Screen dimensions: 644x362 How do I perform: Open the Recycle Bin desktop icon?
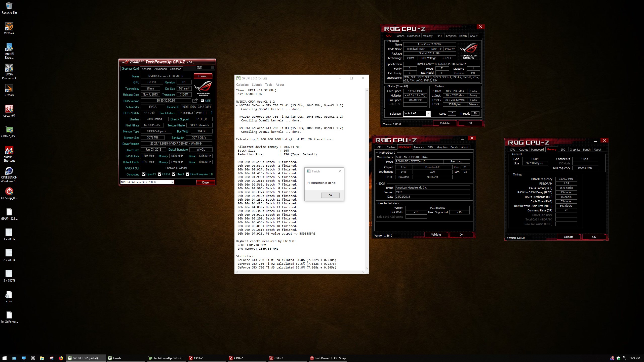pos(9,8)
